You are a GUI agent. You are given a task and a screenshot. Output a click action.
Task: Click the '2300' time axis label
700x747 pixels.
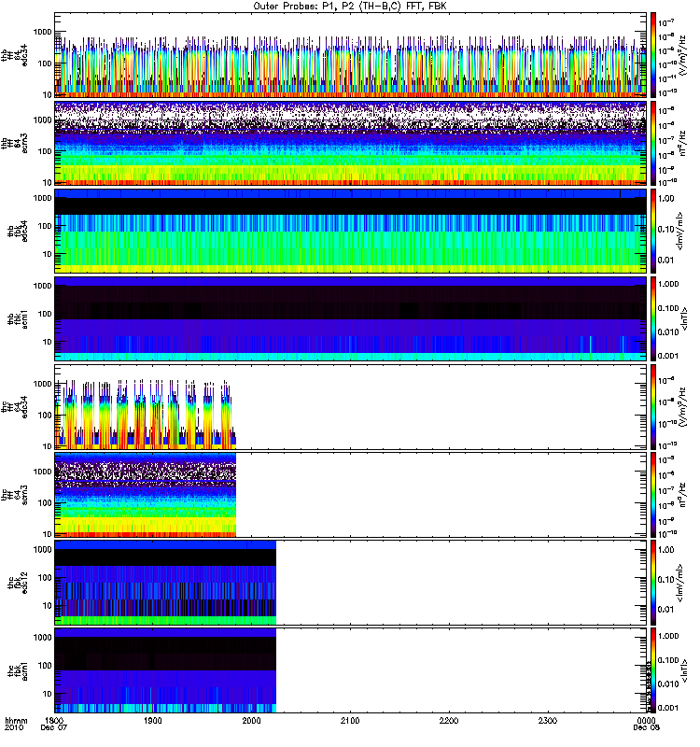548,721
